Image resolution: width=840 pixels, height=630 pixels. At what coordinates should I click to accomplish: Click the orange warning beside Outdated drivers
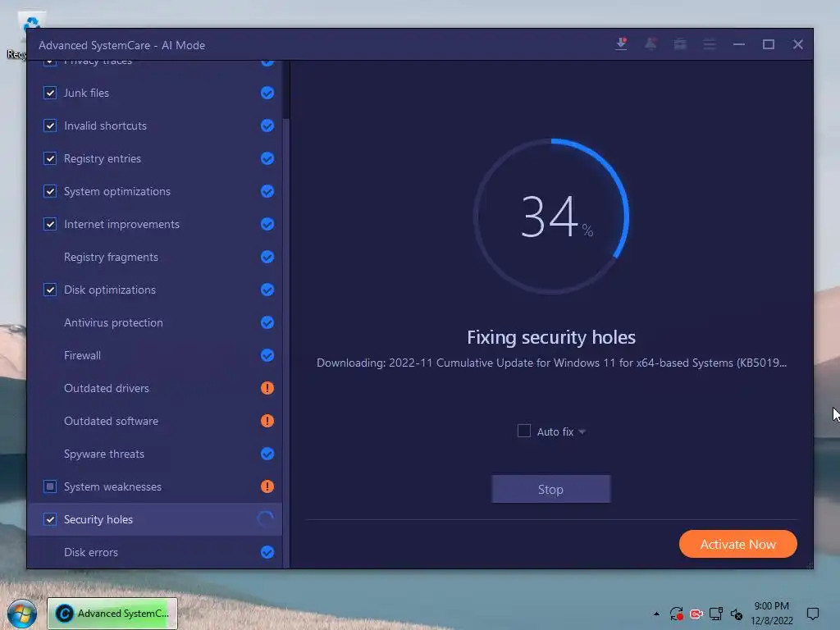click(x=267, y=388)
